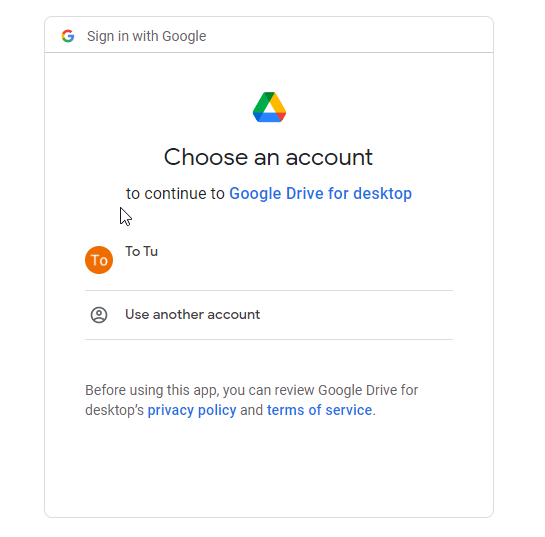Click the Google "G" logo
545x537 pixels.
click(68, 36)
